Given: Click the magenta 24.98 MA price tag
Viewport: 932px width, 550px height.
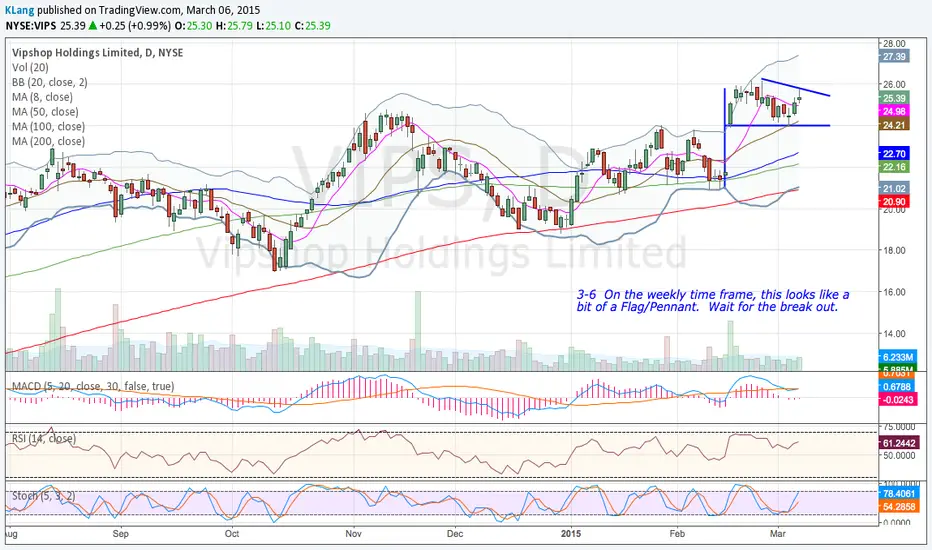Looking at the screenshot, I should click(x=894, y=112).
